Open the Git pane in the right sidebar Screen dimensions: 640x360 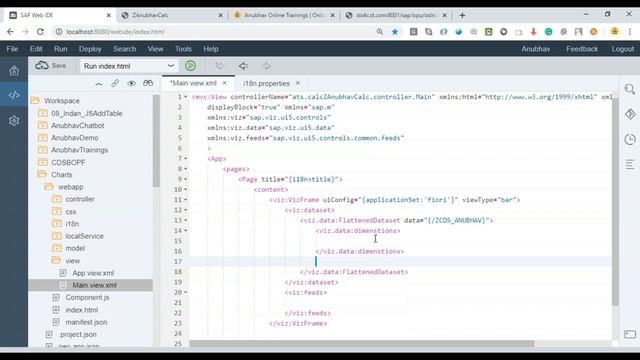point(630,114)
